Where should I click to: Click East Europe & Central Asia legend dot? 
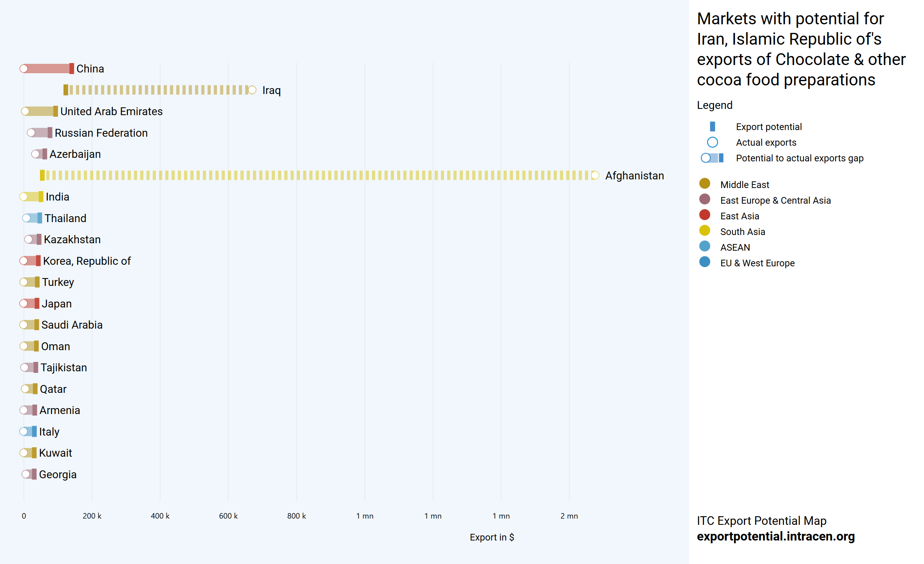[704, 199]
